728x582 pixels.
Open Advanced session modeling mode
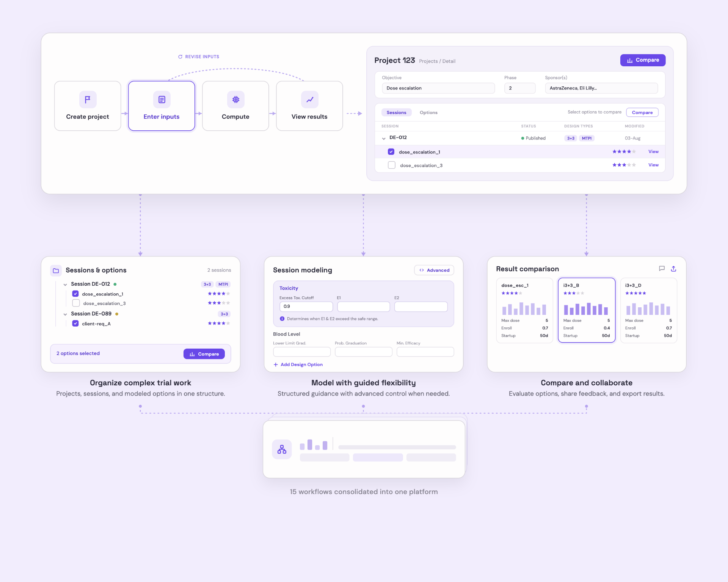point(434,270)
